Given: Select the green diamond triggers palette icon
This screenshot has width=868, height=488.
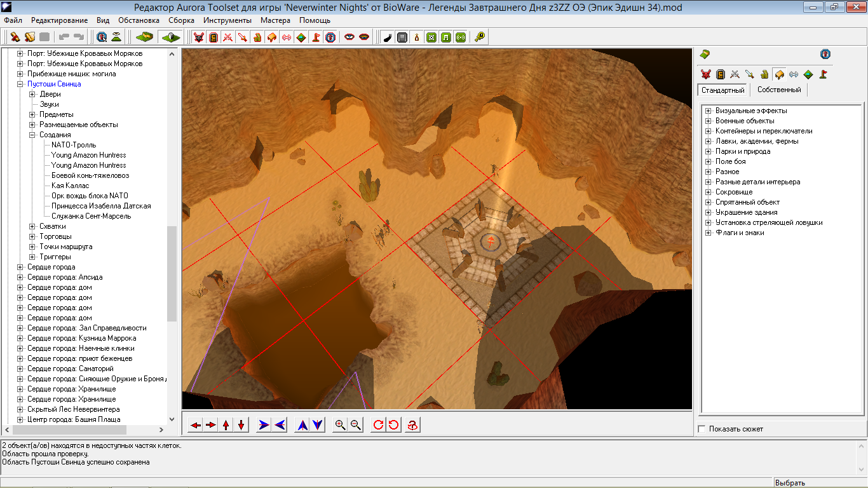Looking at the screenshot, I should click(x=808, y=74).
